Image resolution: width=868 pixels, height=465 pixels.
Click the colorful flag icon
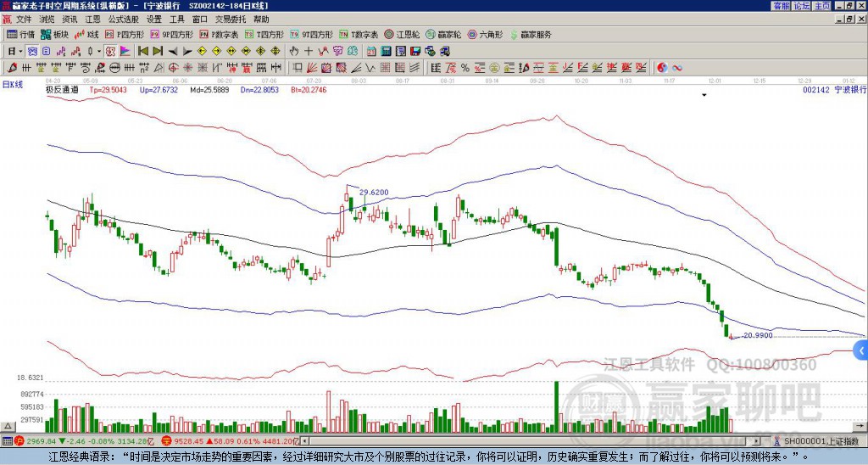[125, 51]
